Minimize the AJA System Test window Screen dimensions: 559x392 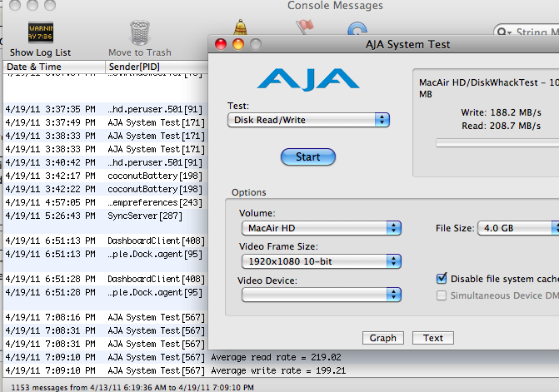pos(238,44)
